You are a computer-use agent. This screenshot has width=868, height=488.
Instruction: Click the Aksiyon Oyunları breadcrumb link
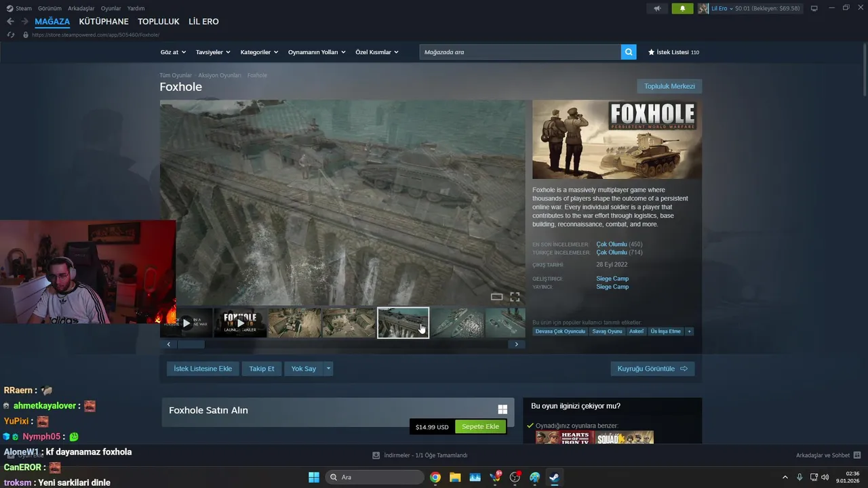[220, 75]
